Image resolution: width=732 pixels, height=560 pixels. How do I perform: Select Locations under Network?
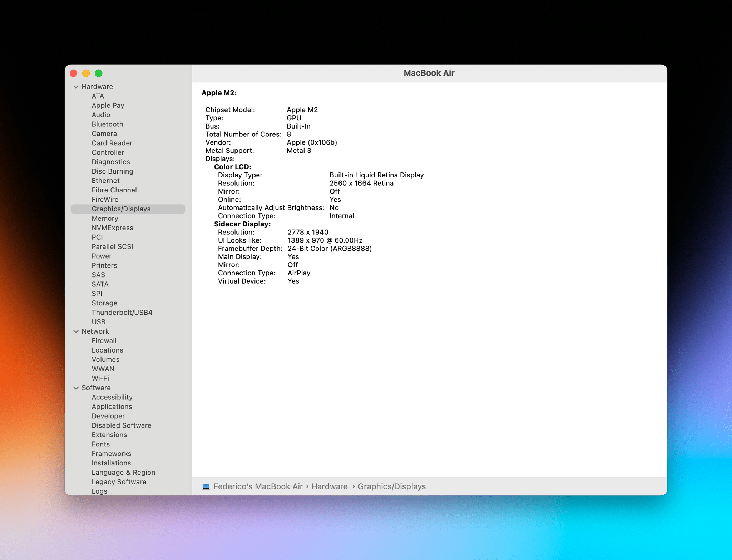point(107,350)
